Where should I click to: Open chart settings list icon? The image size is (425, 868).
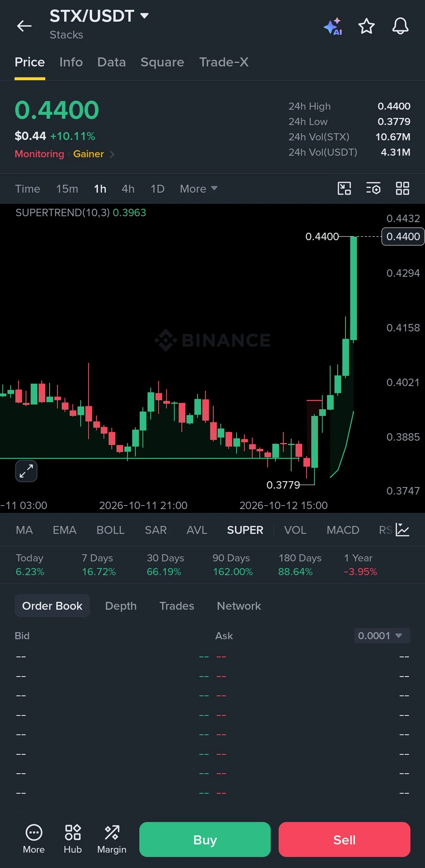(373, 189)
